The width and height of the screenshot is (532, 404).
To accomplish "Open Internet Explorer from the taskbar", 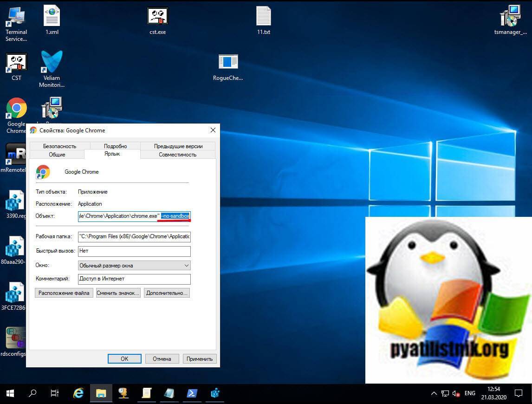I will [79, 393].
